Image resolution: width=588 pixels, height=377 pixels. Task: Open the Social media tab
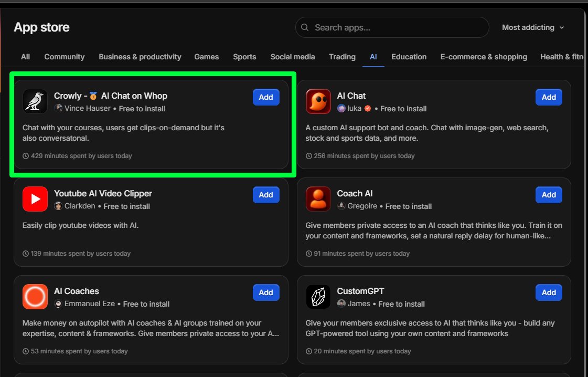pos(293,57)
